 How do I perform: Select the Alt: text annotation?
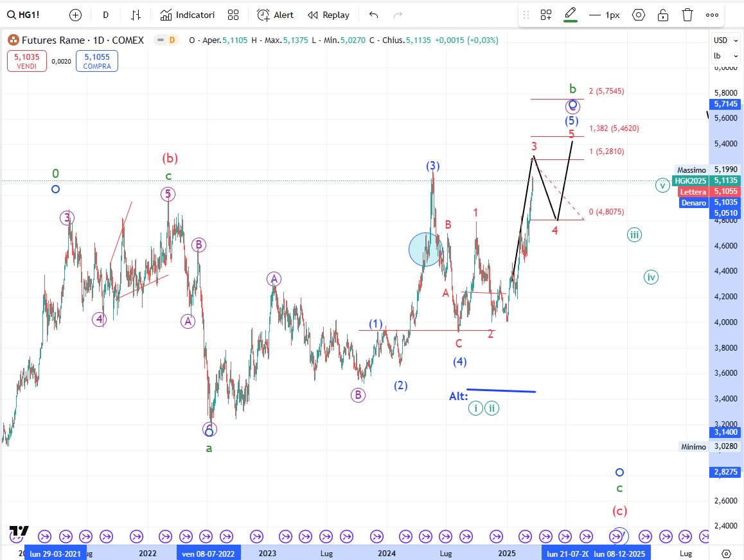tap(458, 396)
